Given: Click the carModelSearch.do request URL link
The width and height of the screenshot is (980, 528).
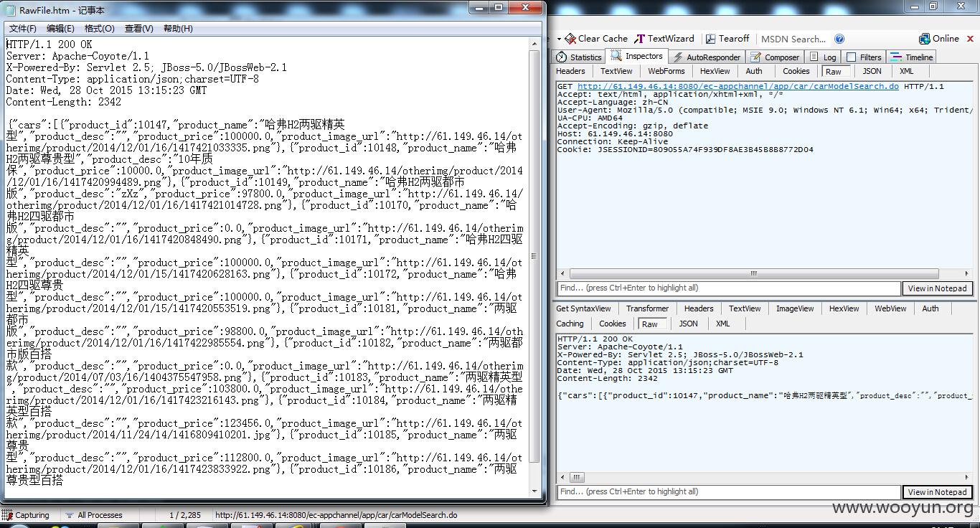Looking at the screenshot, I should (x=738, y=87).
